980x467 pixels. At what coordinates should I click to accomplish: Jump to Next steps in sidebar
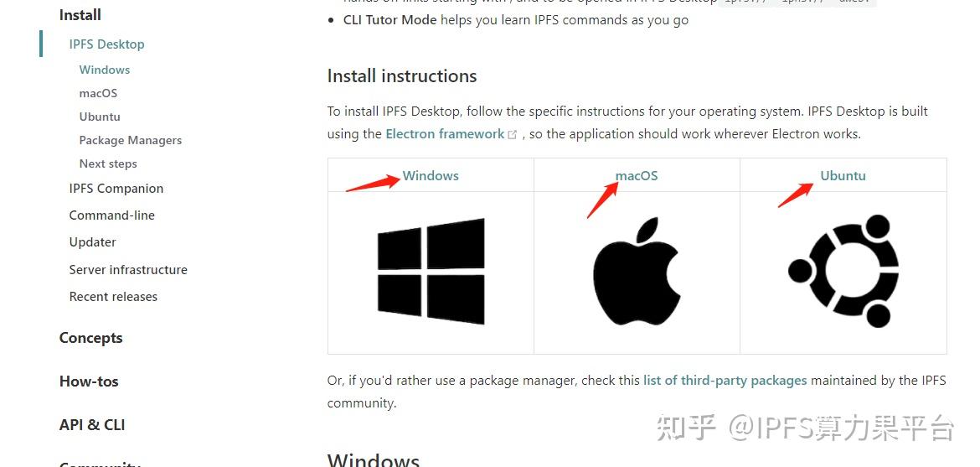point(108,163)
